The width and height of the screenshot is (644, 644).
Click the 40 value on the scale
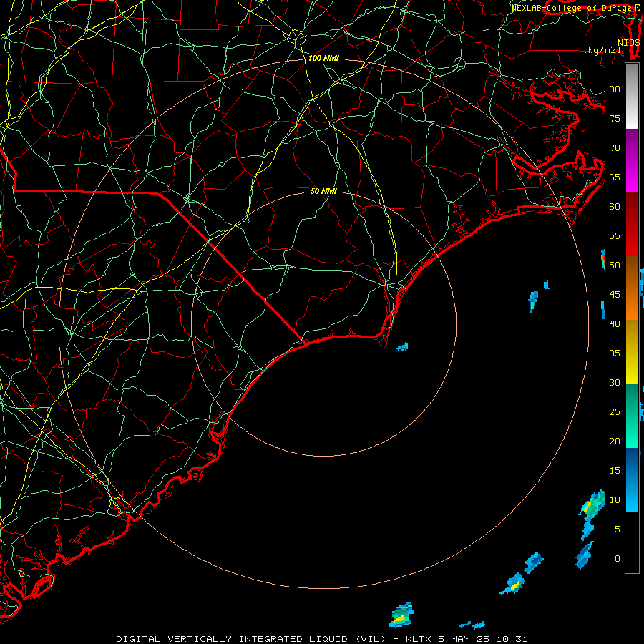pos(615,323)
